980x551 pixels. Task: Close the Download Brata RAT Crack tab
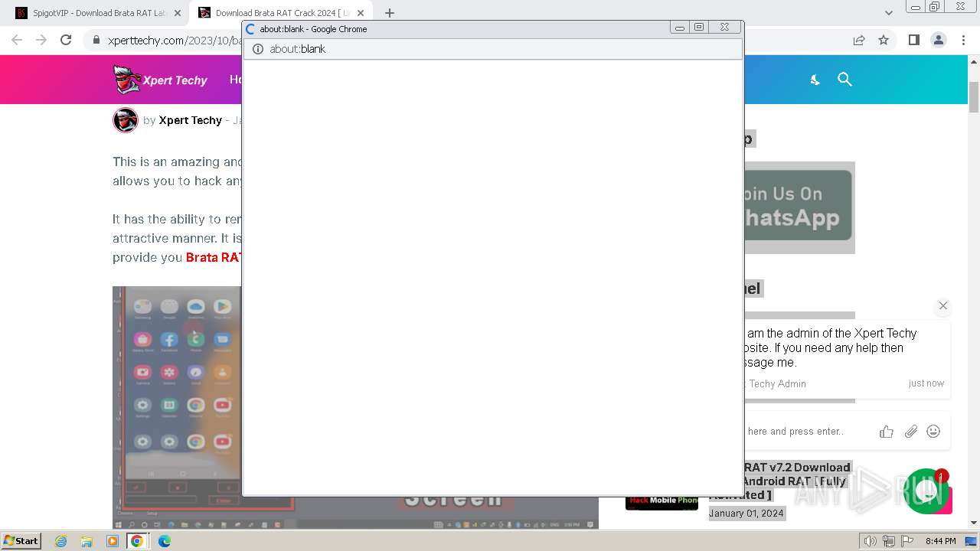coord(360,13)
